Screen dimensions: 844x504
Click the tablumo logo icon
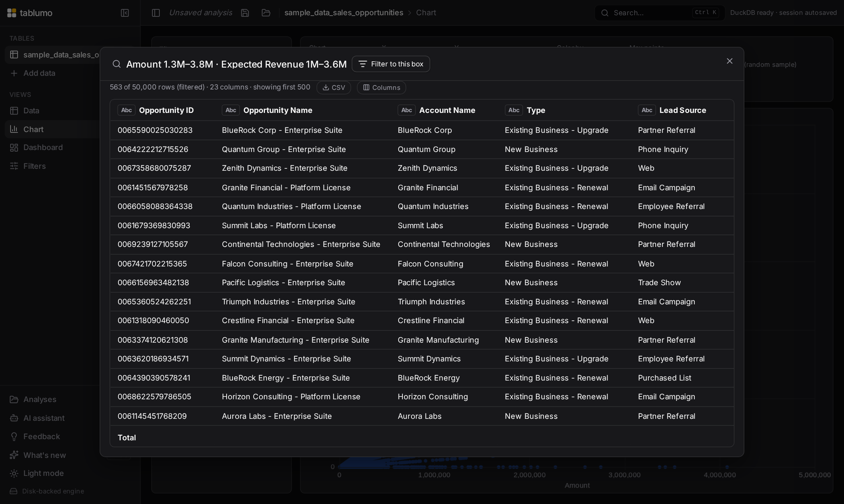(12, 13)
